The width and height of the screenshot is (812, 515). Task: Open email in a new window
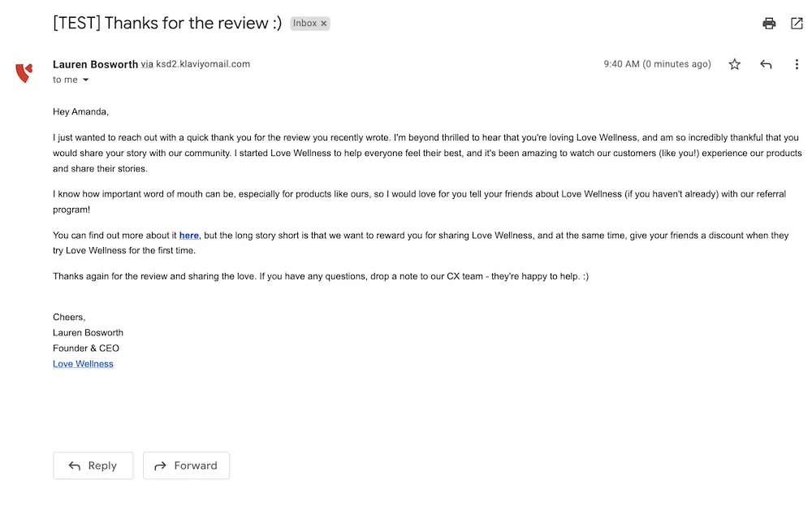pos(797,24)
